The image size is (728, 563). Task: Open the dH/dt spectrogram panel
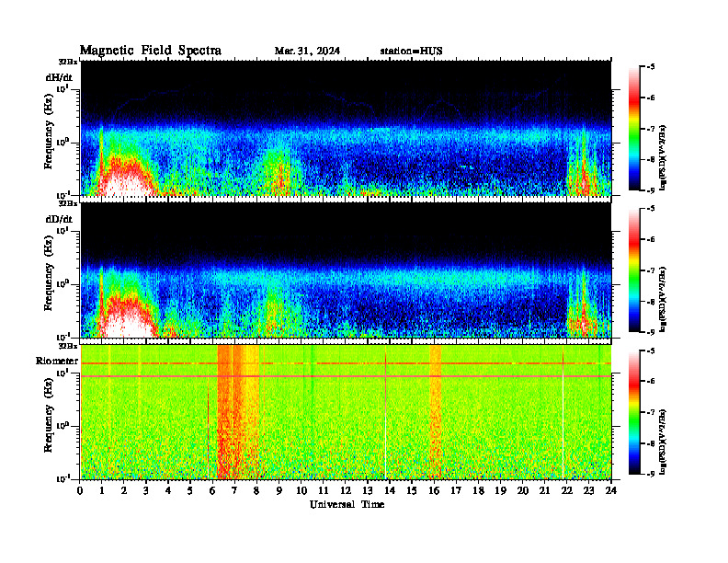346,128
